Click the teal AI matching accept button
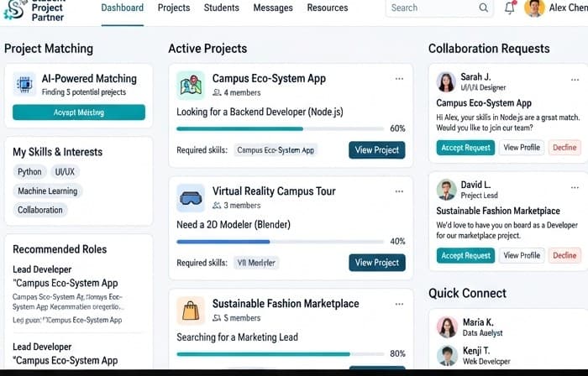The image size is (588, 376). tap(79, 112)
